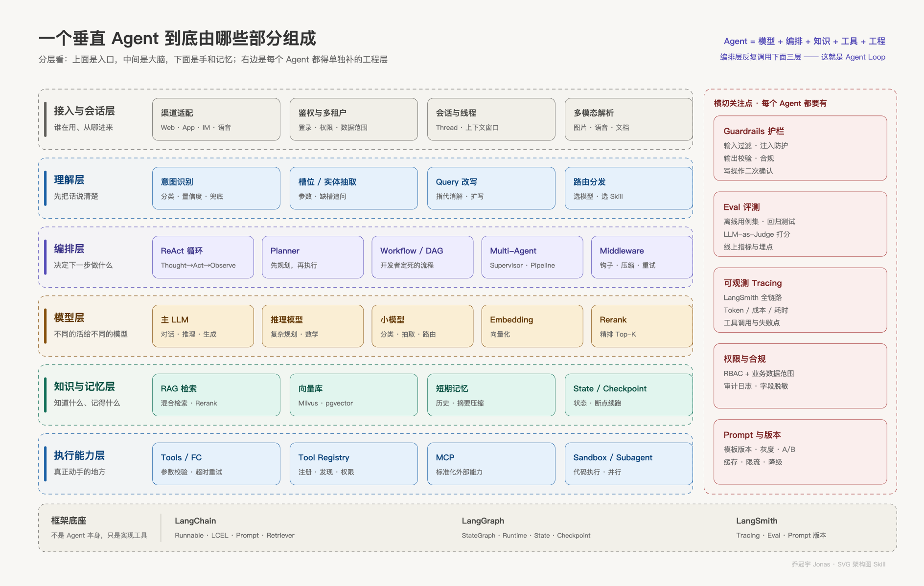Select the 路由分发 card

pos(629,188)
